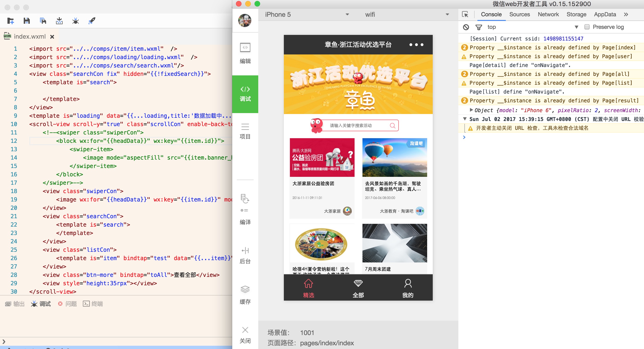Open the 项目 project sidebar panel
Image resolution: width=644 pixels, height=349 pixels.
(245, 131)
